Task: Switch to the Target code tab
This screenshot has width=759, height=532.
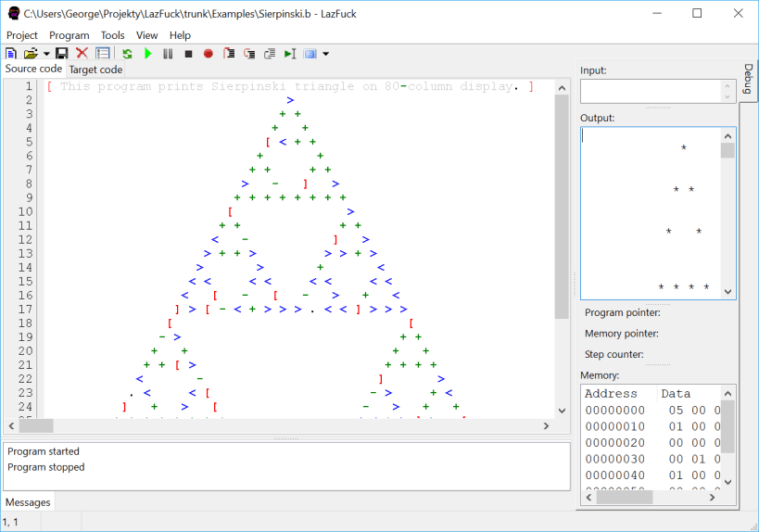Action: click(x=95, y=70)
